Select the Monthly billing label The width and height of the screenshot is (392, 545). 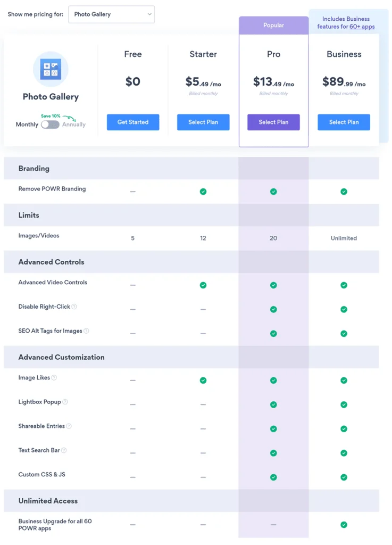pyautogui.click(x=27, y=125)
